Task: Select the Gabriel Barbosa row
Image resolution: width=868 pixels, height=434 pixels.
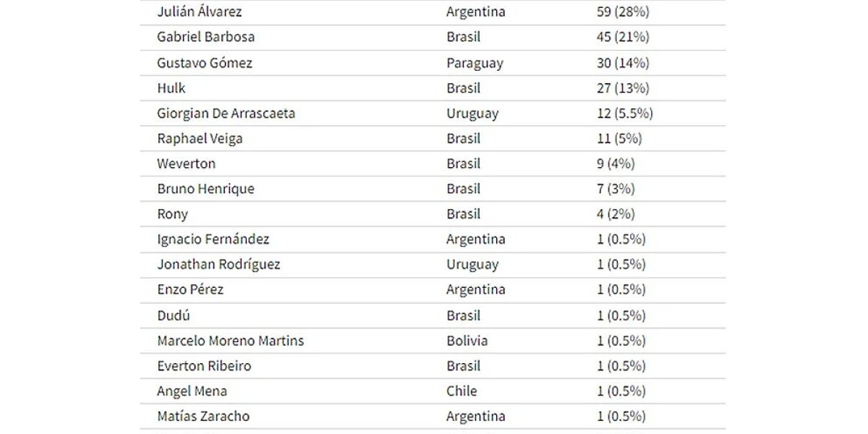Action: 433,37
